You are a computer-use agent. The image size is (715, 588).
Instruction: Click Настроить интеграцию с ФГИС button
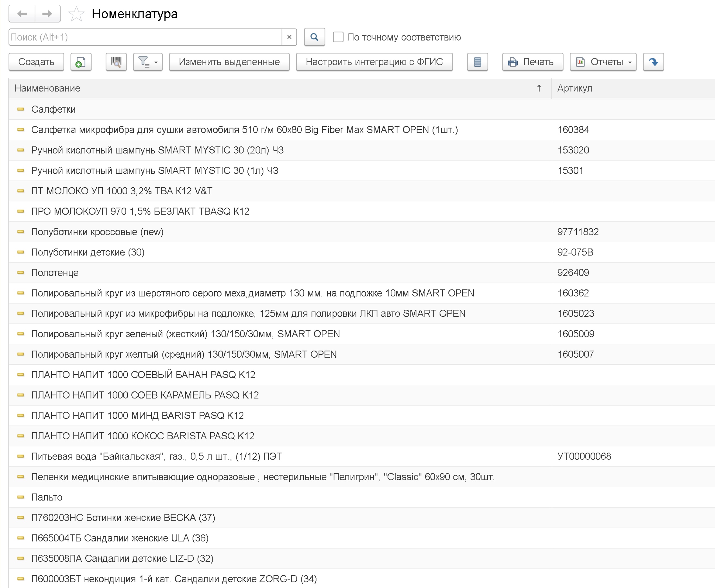pyautogui.click(x=374, y=62)
